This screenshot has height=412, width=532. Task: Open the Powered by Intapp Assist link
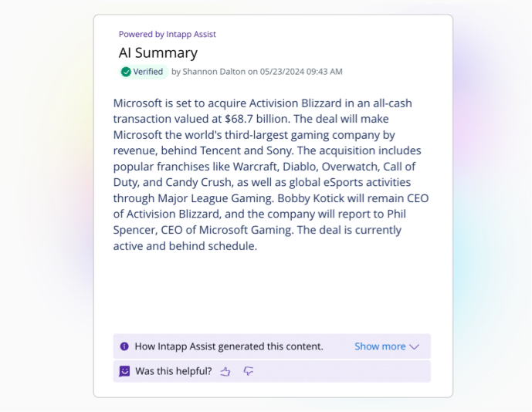(x=168, y=34)
